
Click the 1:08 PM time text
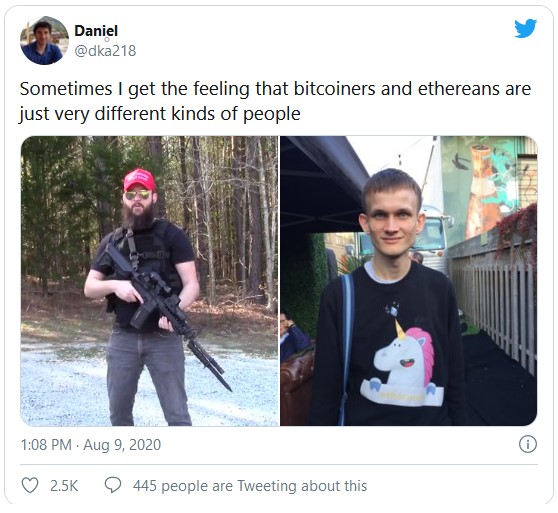point(46,445)
